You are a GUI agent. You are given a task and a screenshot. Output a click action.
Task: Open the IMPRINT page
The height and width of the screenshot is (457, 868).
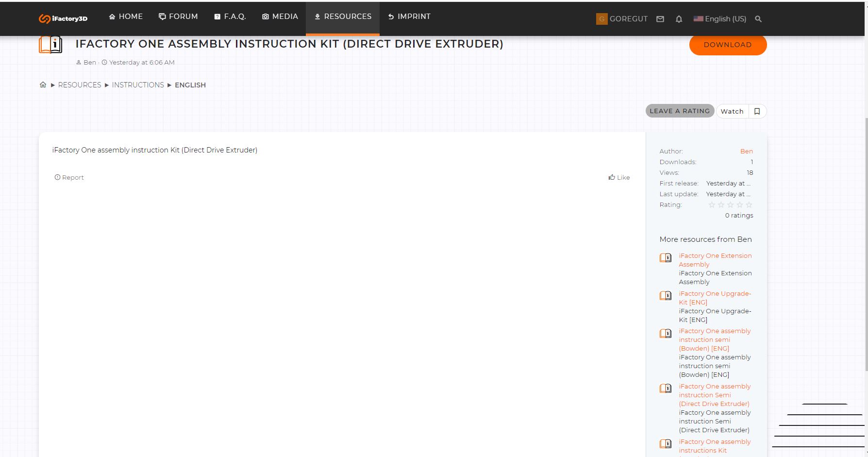pos(409,17)
